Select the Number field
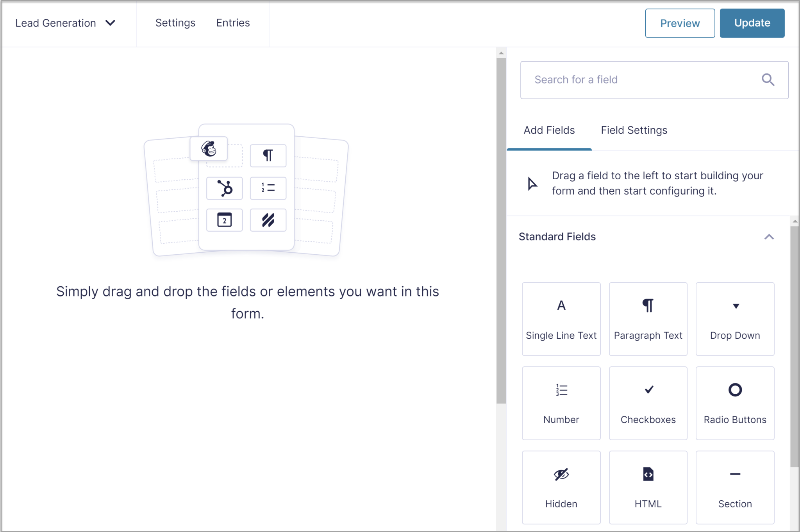This screenshot has height=532, width=800. (x=561, y=402)
